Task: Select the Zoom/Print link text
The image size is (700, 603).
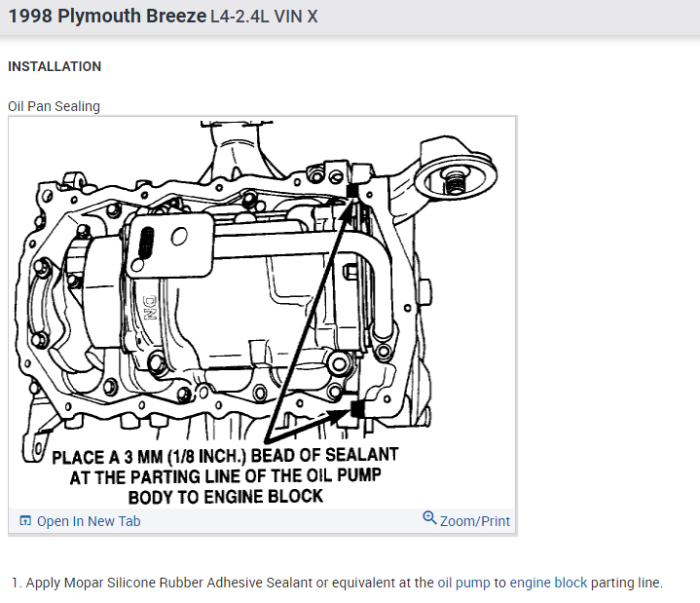Action: pos(474,521)
